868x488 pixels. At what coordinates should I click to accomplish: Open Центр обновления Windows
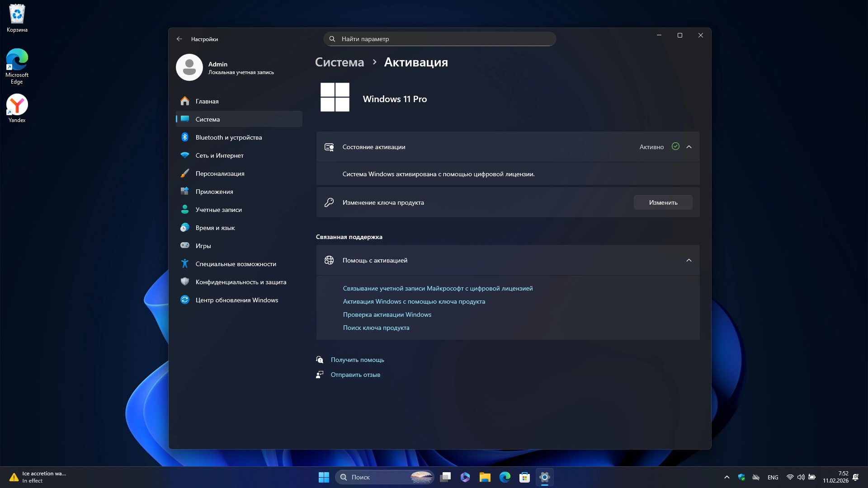(x=236, y=300)
